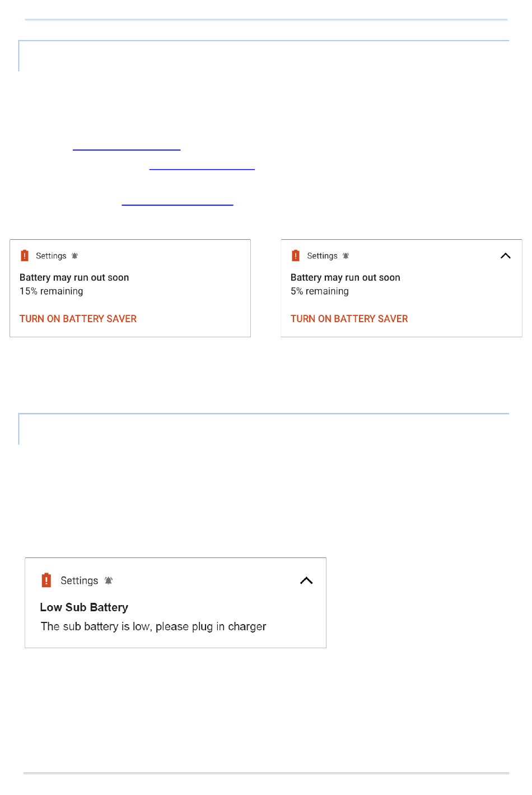Click "please plug in charger" message text

[x=211, y=626]
